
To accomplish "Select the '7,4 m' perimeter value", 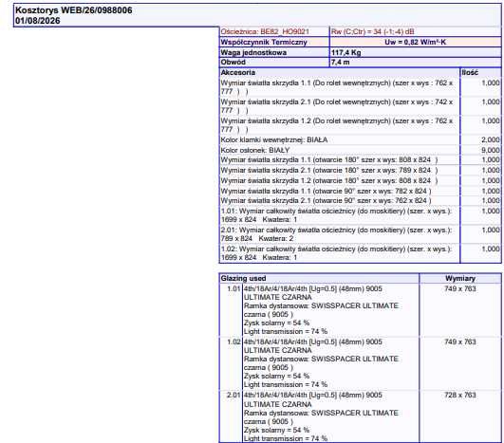I will 341,62.
